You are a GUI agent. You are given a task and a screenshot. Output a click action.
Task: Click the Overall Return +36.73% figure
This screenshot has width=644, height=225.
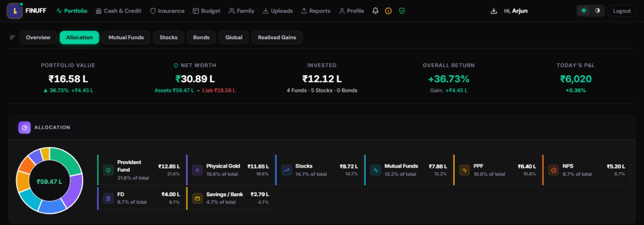(448, 79)
